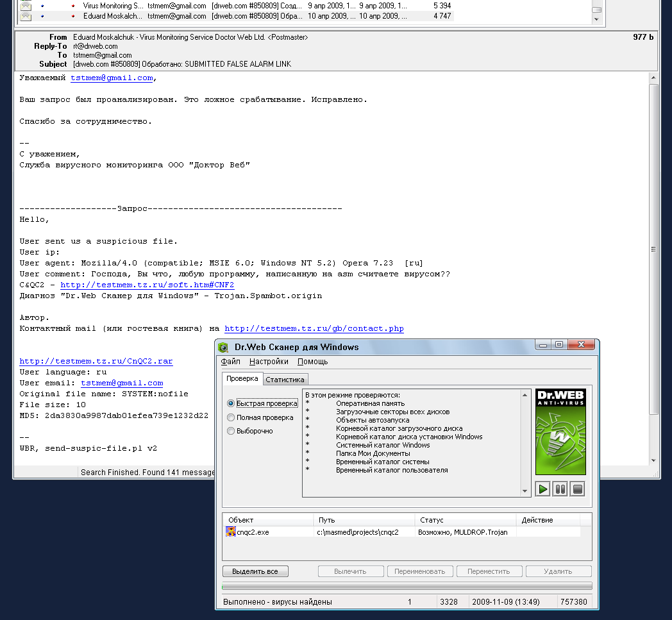Click the Вылечить button
This screenshot has height=620, width=672.
click(351, 571)
